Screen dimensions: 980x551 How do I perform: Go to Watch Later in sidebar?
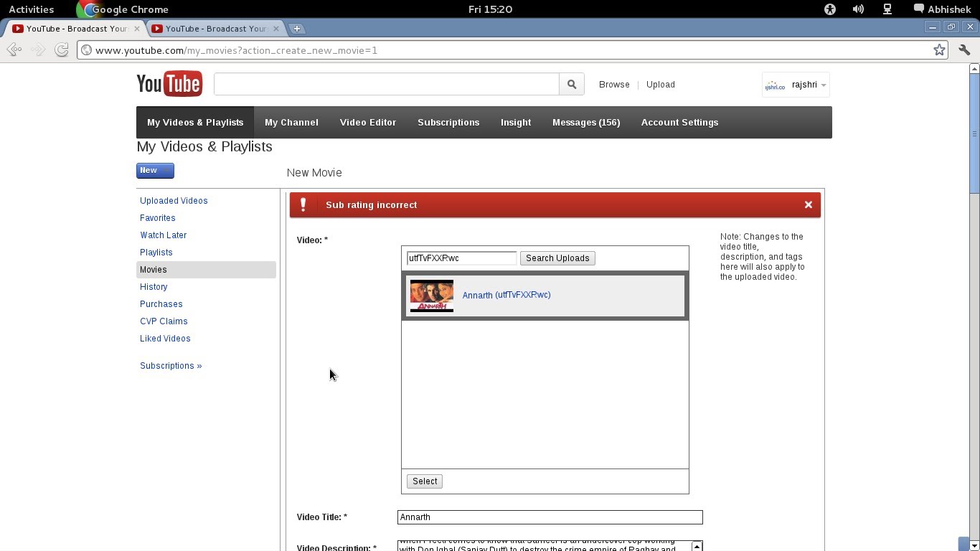click(x=164, y=235)
